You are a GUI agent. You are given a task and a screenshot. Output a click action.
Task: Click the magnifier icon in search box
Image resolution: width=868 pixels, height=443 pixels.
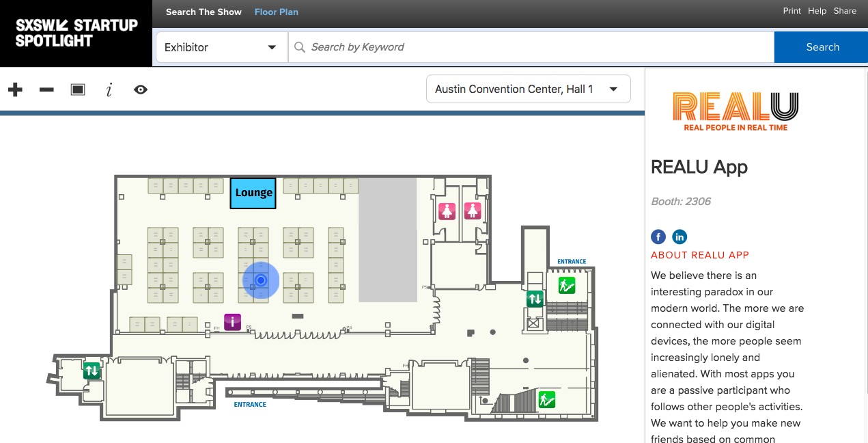tap(299, 47)
